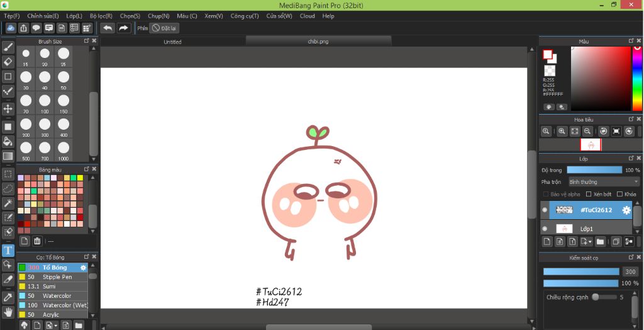Screen dimensions: 644x330
Task: Switch to the chibi.png tab
Action: [318, 41]
